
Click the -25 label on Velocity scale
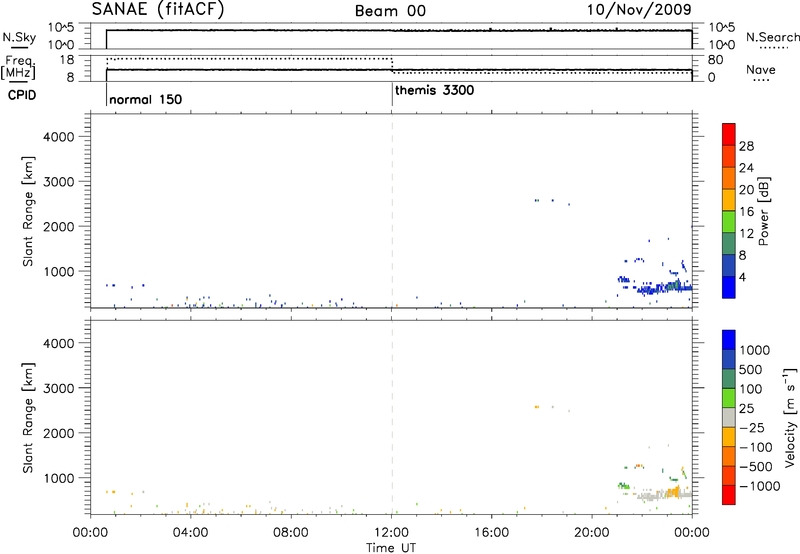[x=752, y=427]
